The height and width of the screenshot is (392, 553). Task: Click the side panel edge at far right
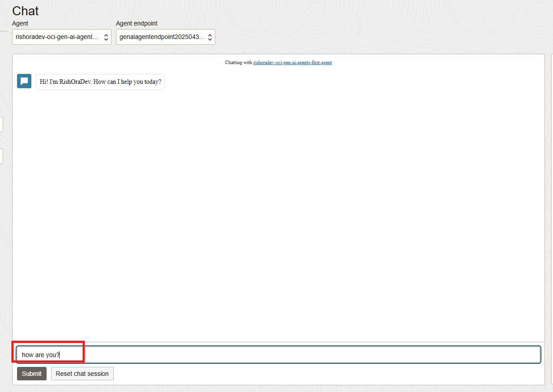[x=552, y=220]
